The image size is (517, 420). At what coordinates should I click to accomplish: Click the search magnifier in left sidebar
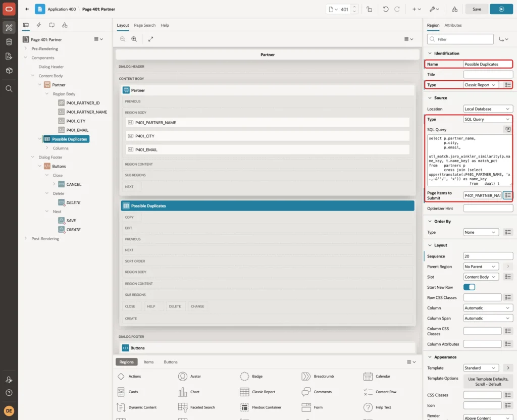click(x=9, y=89)
